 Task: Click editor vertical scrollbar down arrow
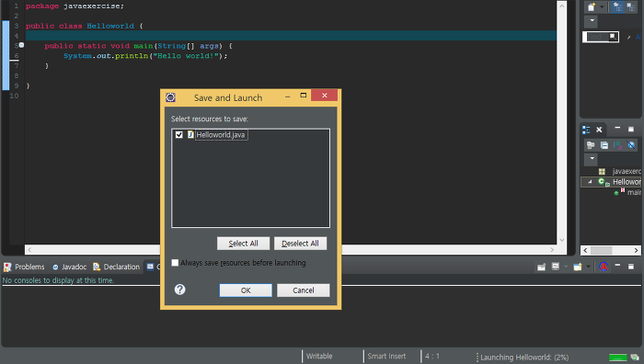[x=562, y=240]
